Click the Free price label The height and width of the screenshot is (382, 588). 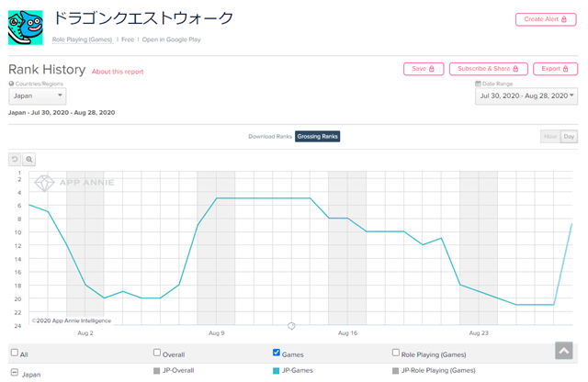128,39
